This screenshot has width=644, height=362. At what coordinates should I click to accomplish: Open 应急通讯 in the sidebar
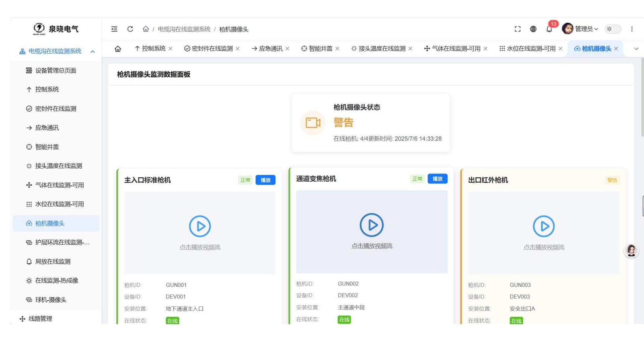(x=56, y=128)
